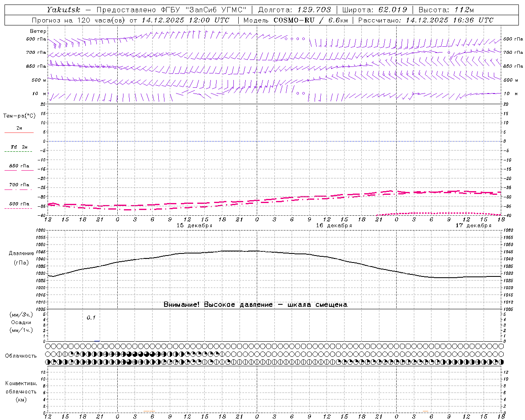The width and height of the screenshot is (525, 420).
Task: Click the '16 декабря' date label
Action: pos(334,226)
